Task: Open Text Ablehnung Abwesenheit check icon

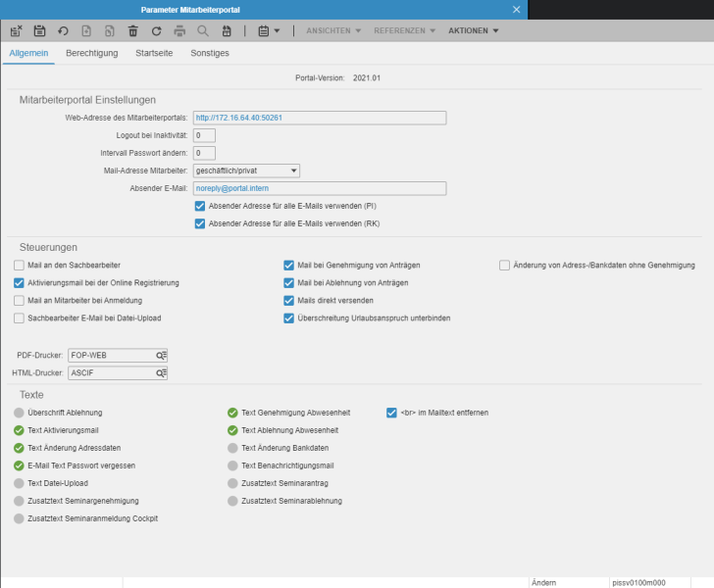Action: (232, 430)
